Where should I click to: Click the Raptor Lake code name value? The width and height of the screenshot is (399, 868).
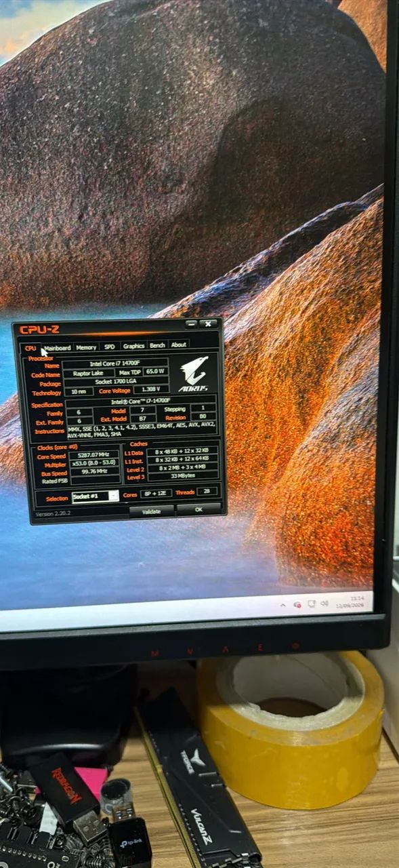click(88, 373)
